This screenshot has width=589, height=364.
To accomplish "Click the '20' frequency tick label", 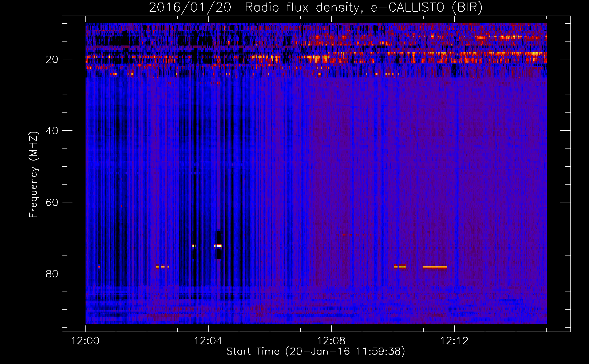I will point(52,59).
